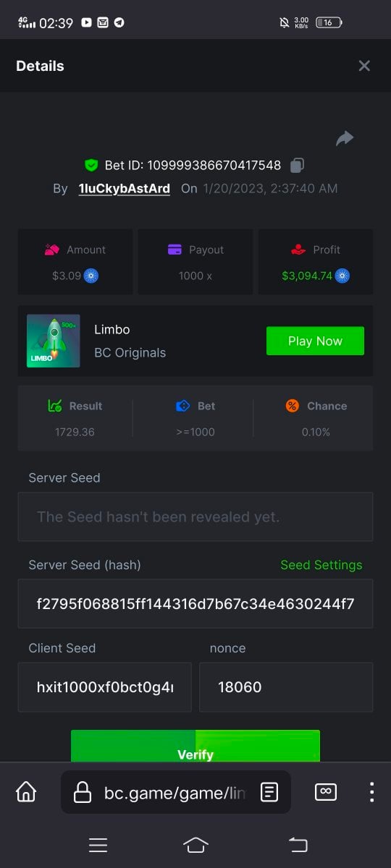Tap the green verified shield icon

point(91,166)
